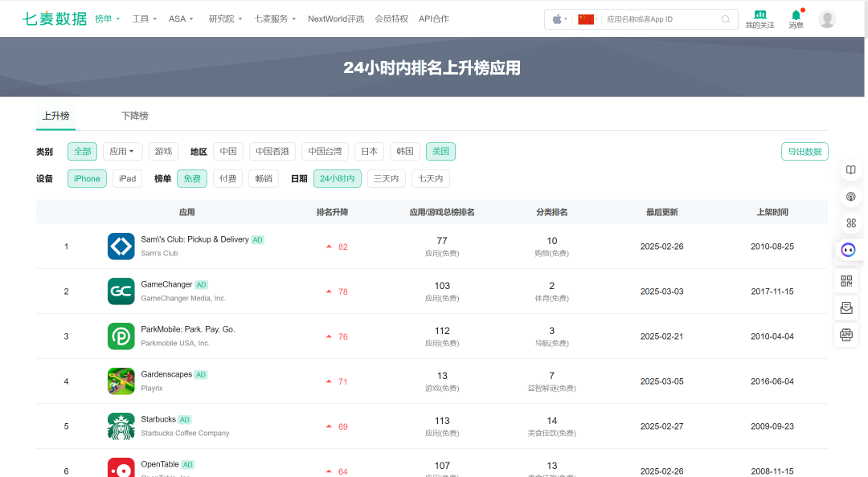Select region 韩国
This screenshot has width=868, height=477.
point(404,151)
